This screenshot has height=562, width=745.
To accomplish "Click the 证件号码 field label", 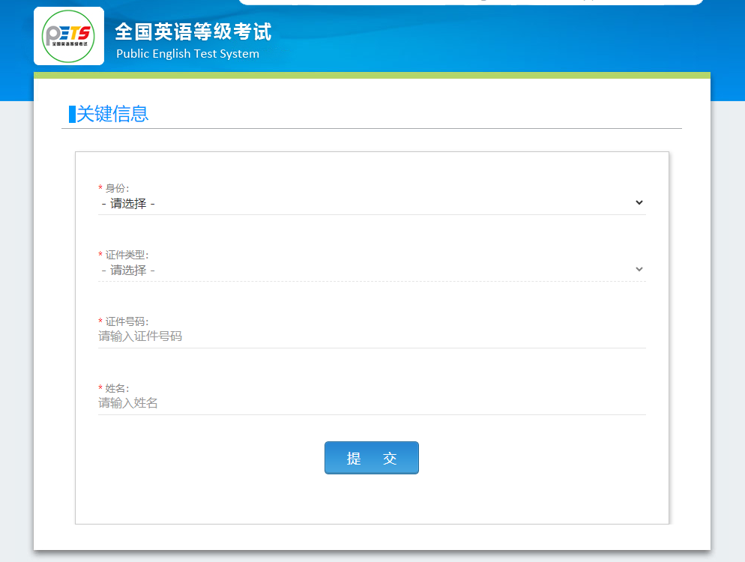I will (127, 322).
